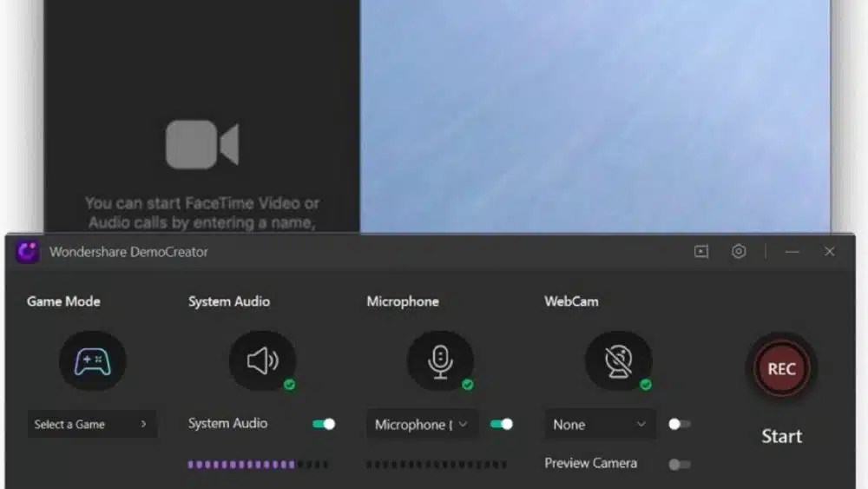
Task: Expand the Microphone device dropdown
Action: pos(422,425)
